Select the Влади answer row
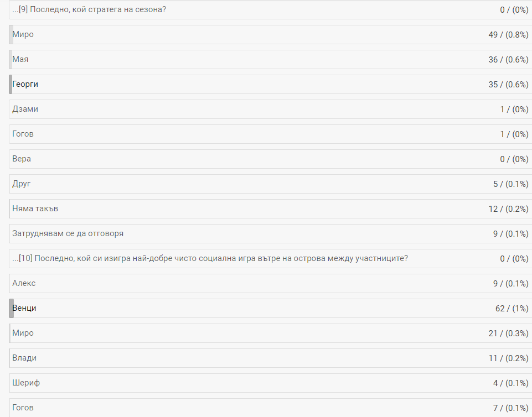532x417 pixels. (270, 358)
